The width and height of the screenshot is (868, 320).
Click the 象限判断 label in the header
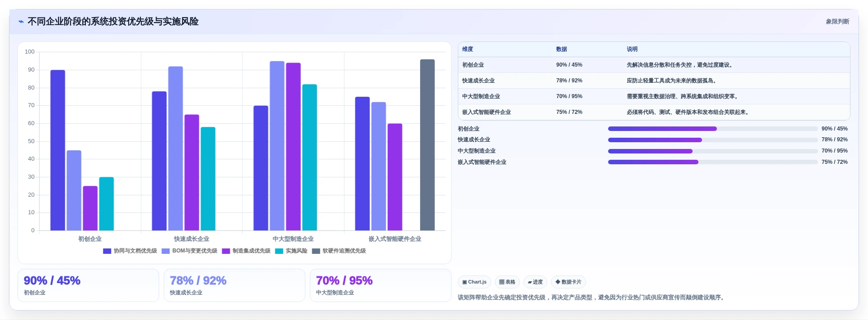(x=837, y=22)
